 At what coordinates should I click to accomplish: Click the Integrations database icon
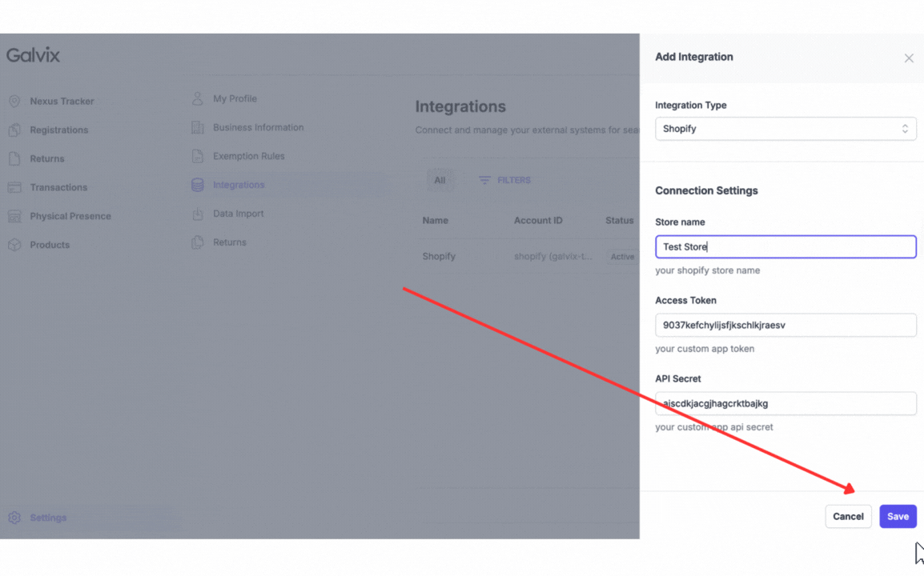(x=198, y=185)
